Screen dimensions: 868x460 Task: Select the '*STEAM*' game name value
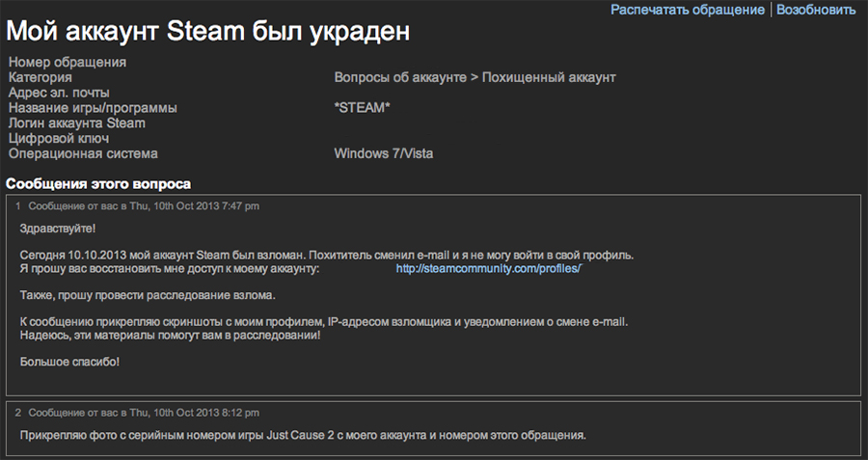pos(362,108)
